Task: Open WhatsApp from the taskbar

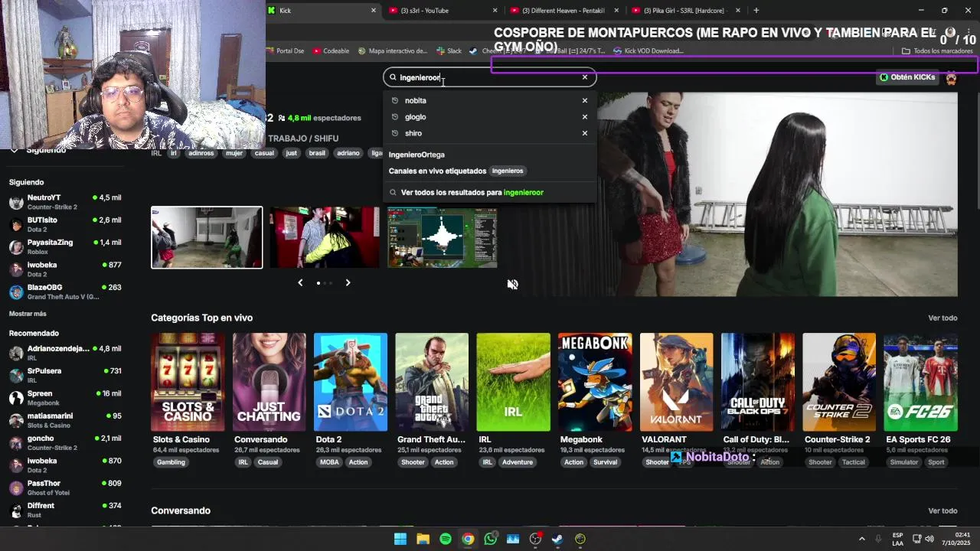Action: click(x=491, y=539)
